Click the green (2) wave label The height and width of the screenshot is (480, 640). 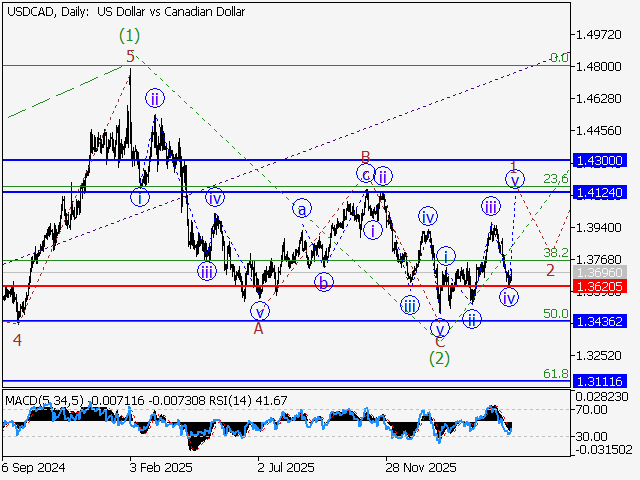click(x=438, y=357)
